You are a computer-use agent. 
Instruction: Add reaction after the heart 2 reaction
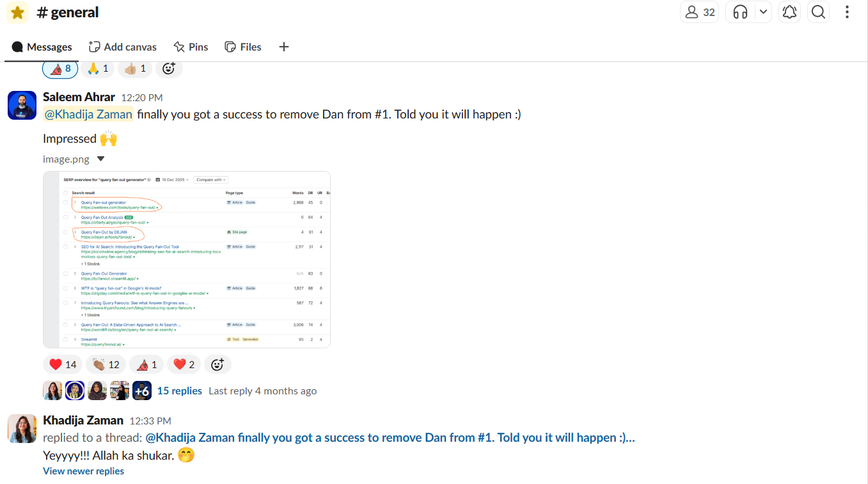coord(217,364)
